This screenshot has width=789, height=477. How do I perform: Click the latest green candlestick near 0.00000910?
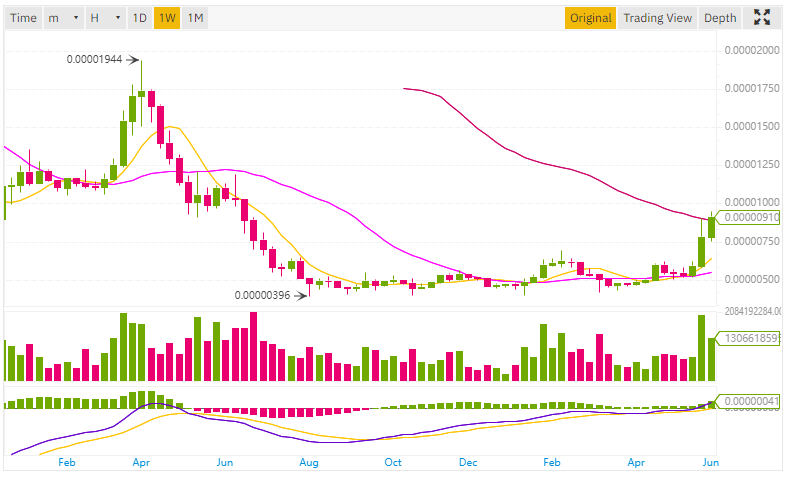pyautogui.click(x=712, y=227)
